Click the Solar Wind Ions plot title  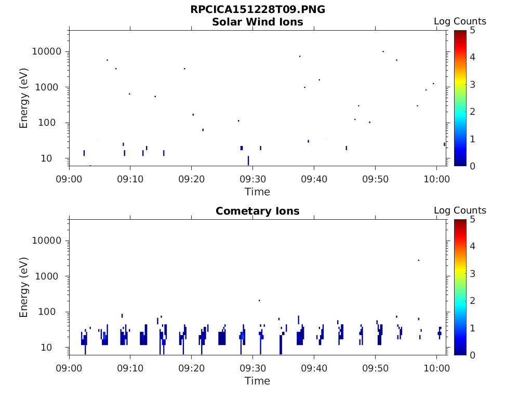coord(258,22)
